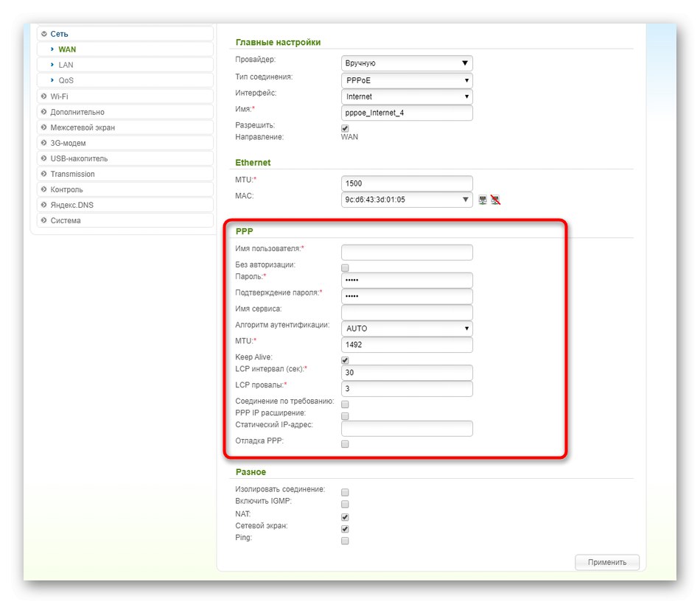
Task: Click the Имя пользователя field
Action: coord(407,252)
